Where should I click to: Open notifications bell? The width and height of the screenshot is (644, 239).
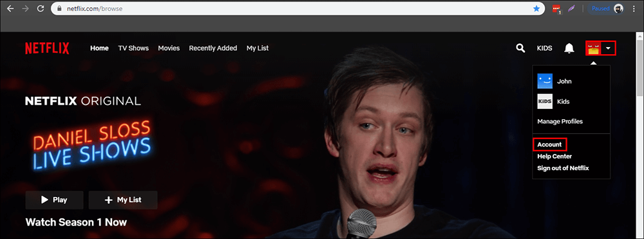(569, 48)
